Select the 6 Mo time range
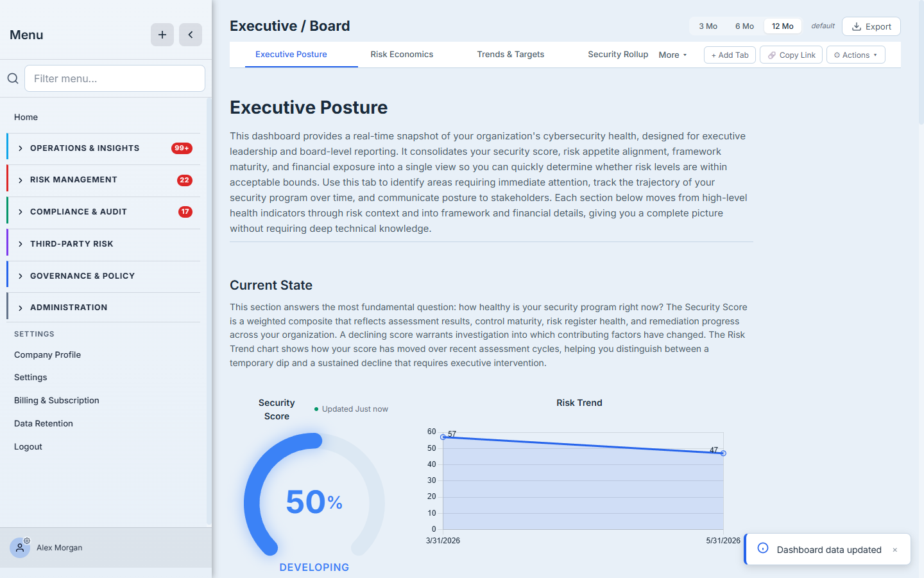The image size is (924, 578). tap(745, 26)
